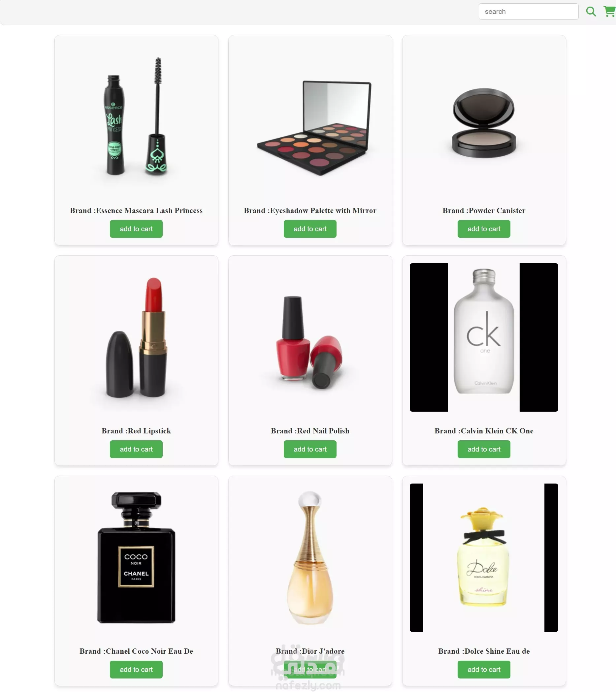
Task: Open the Chanel Coco Noir bottle image
Action: click(x=136, y=558)
